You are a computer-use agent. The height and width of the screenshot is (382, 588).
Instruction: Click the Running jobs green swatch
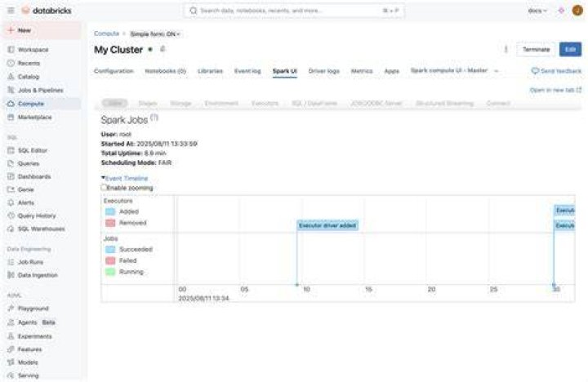point(110,272)
